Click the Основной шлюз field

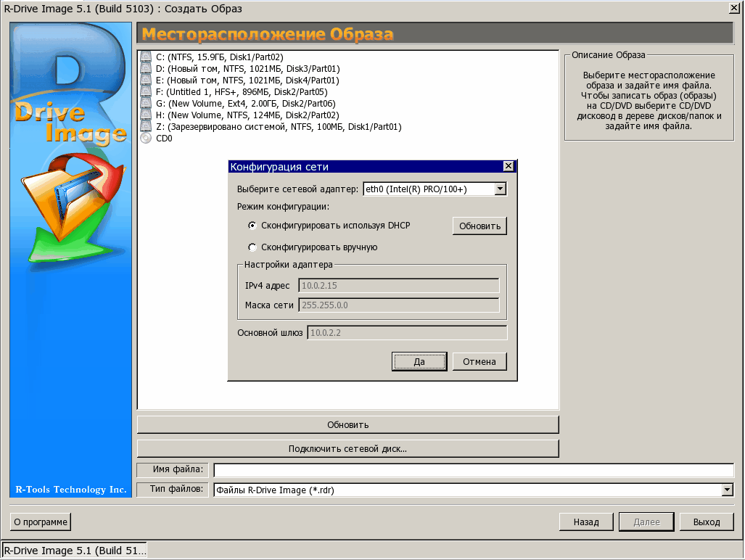[407, 332]
